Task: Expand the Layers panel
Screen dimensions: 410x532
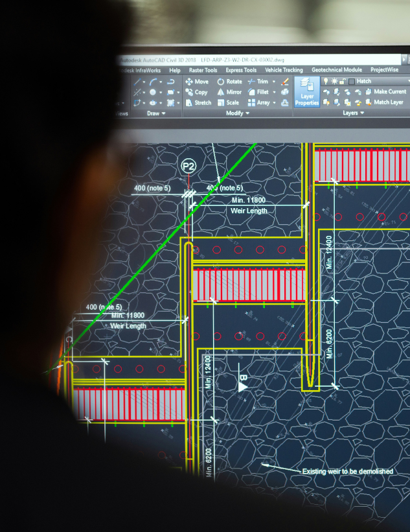Action: tap(354, 113)
